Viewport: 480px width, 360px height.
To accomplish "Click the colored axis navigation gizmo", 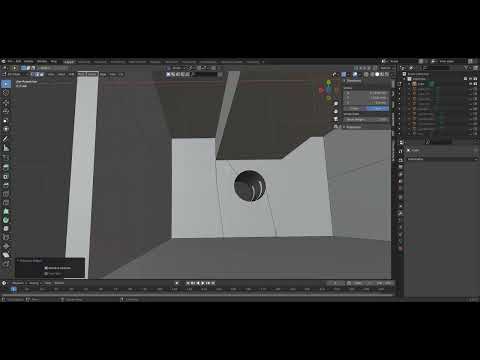I will pyautogui.click(x=329, y=89).
